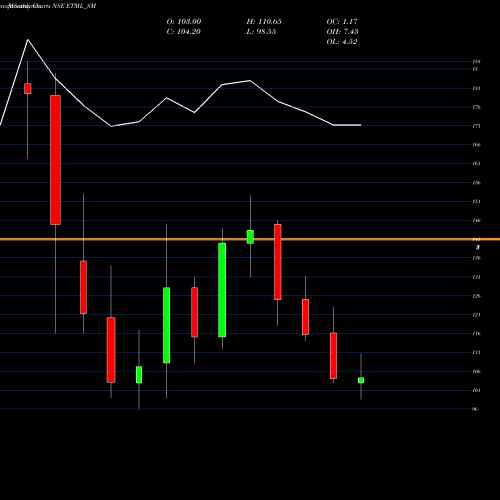Image resolution: width=500 pixels, height=500 pixels.
Task: Click the 156 price axis label
Action: 476,183
